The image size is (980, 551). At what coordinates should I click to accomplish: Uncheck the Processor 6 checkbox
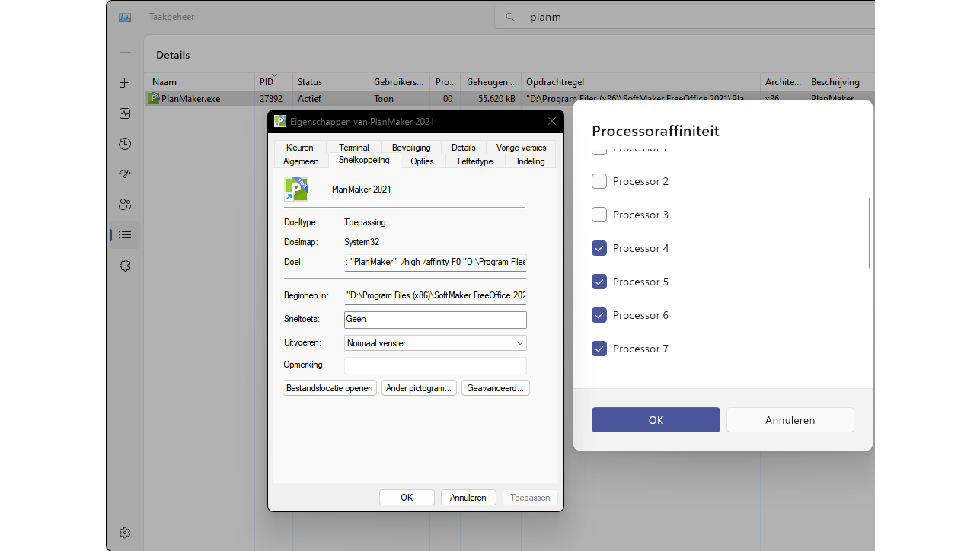pyautogui.click(x=599, y=315)
